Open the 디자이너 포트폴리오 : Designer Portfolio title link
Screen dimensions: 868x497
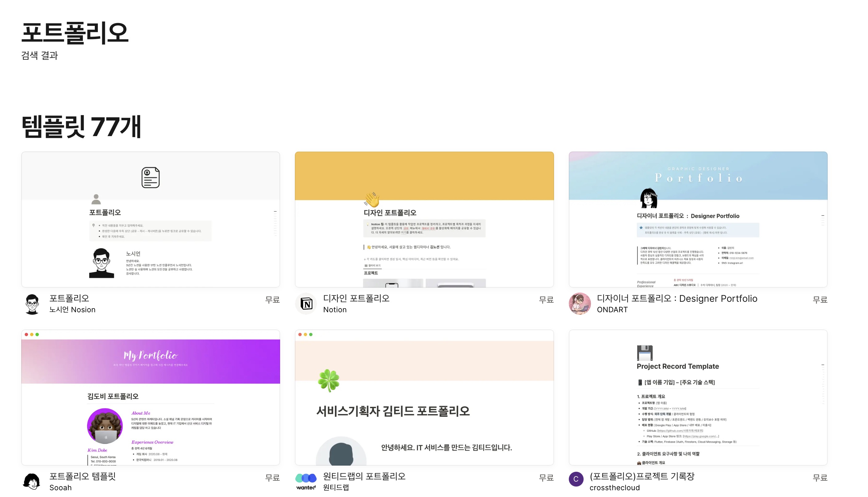677,298
